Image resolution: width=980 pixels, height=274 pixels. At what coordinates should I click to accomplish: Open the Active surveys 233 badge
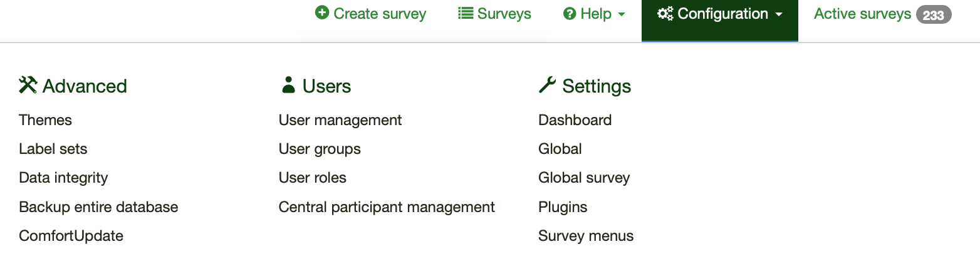click(933, 14)
